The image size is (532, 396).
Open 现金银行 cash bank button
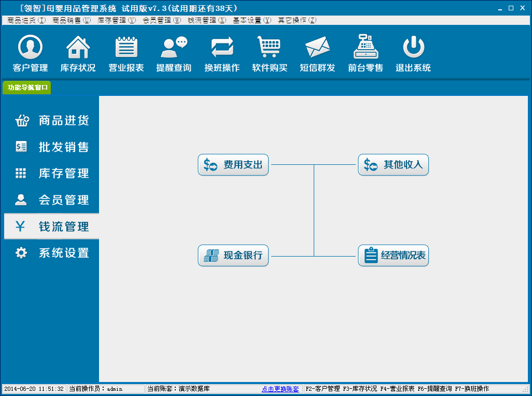[233, 256]
